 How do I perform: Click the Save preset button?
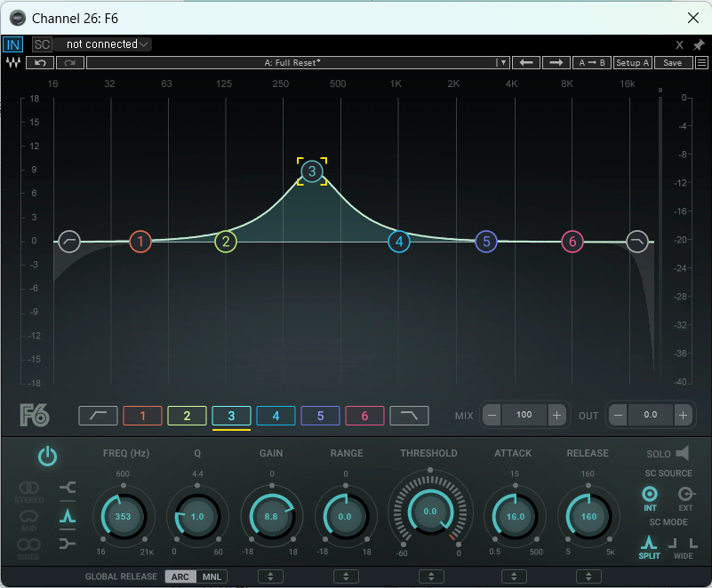[673, 63]
